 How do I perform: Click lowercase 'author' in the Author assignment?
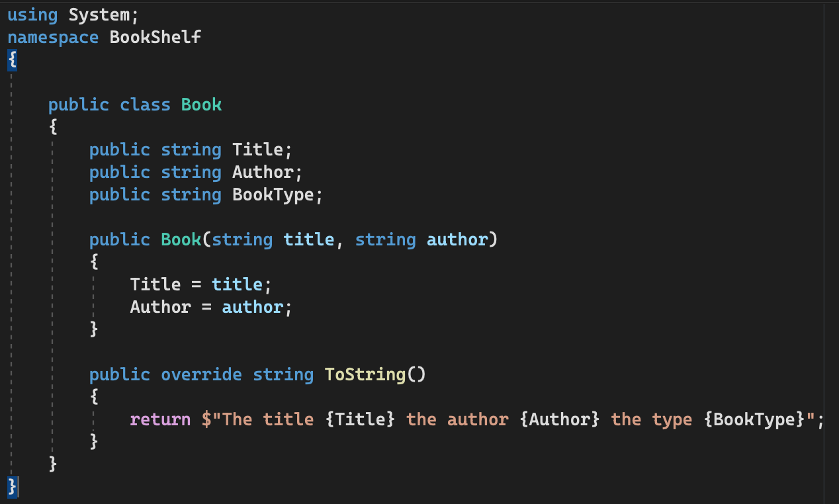coord(252,307)
